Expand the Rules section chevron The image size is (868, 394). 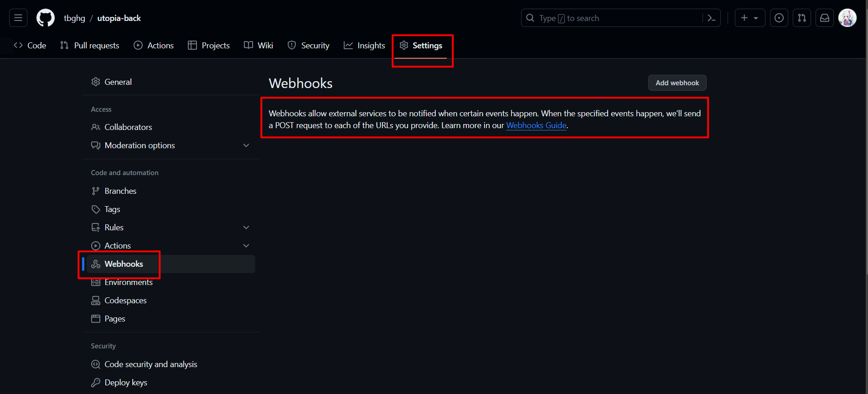pos(246,228)
